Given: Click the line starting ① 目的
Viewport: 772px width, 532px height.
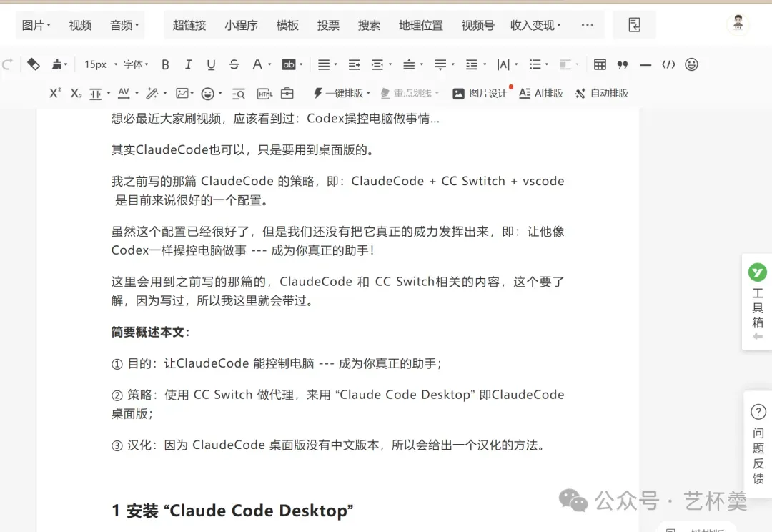Looking at the screenshot, I should coord(277,363).
